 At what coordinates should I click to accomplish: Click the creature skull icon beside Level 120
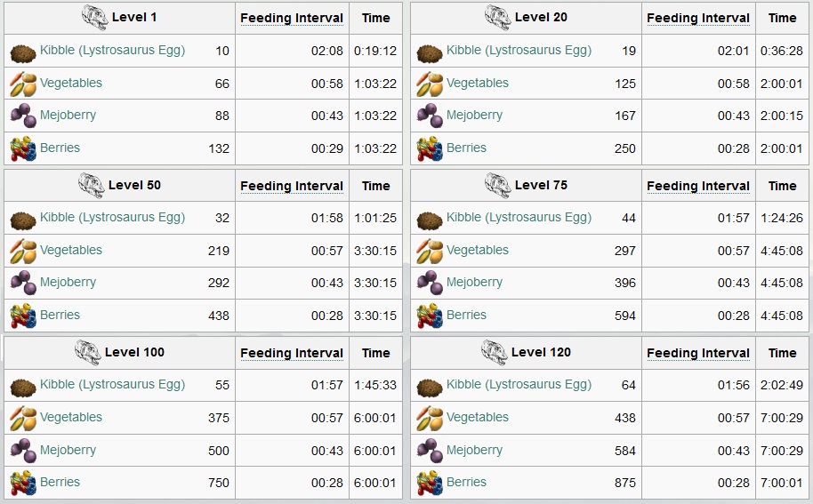click(x=495, y=352)
